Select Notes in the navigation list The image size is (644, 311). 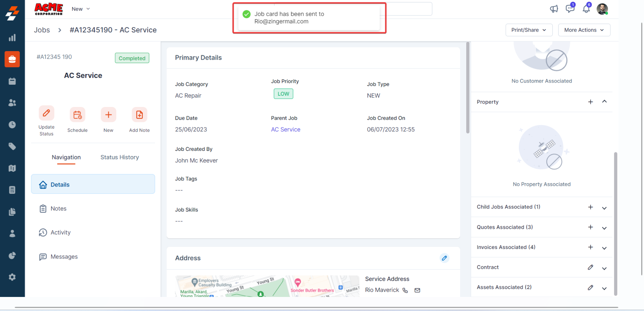[58, 209]
